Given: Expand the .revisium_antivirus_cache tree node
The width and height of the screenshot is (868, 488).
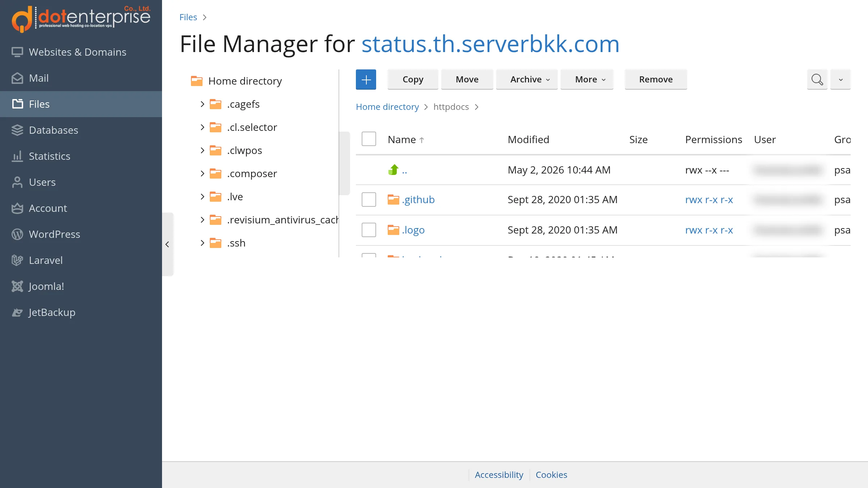Looking at the screenshot, I should click(x=202, y=220).
